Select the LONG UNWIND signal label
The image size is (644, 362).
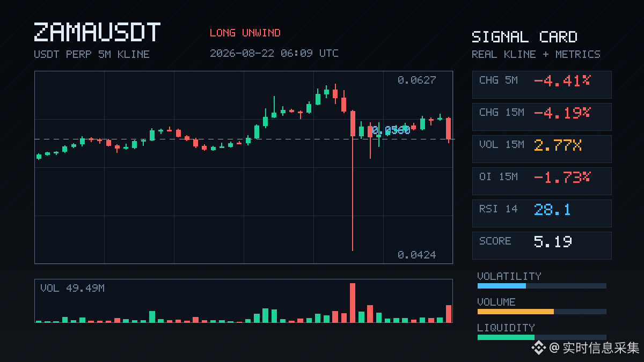tap(245, 33)
